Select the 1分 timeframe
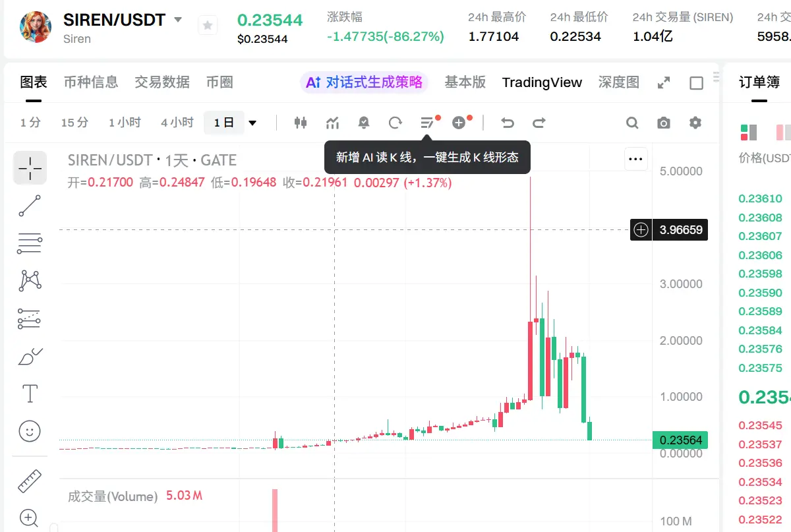The width and height of the screenshot is (791, 532). click(x=30, y=123)
